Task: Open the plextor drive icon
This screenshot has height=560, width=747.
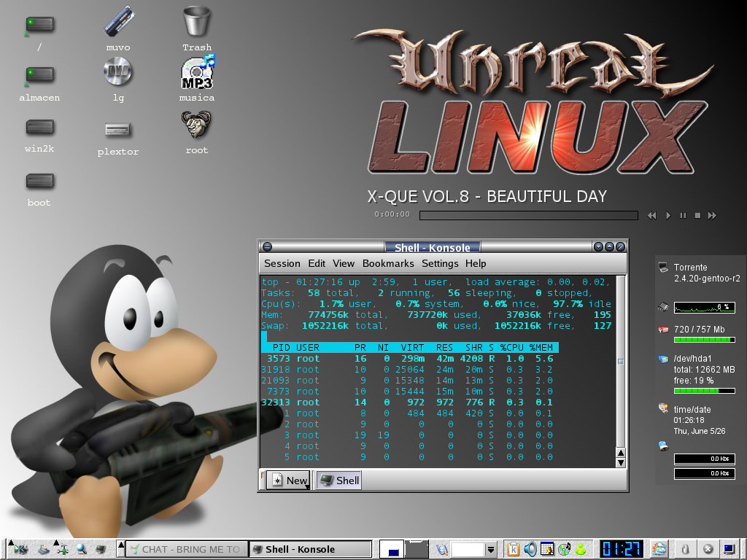Action: coord(117,129)
